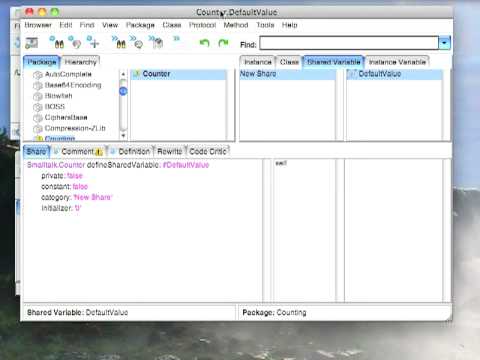This screenshot has width=480, height=360.
Task: Click the Find input field
Action: coord(349,43)
